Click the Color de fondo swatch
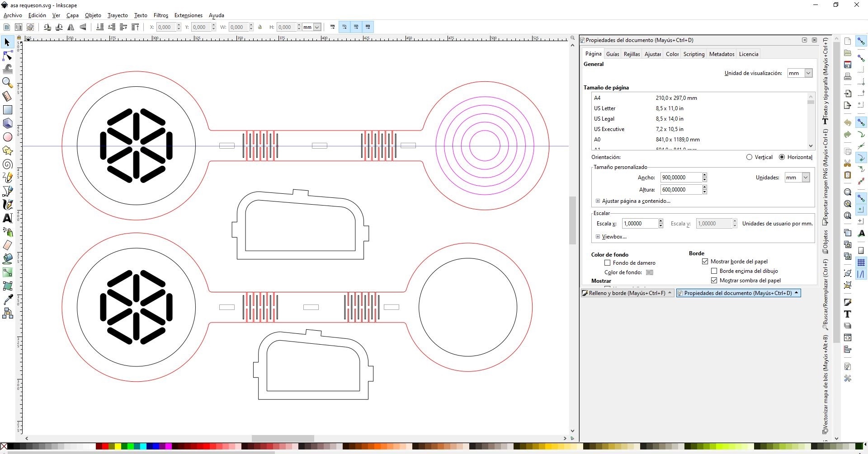 pyautogui.click(x=650, y=272)
